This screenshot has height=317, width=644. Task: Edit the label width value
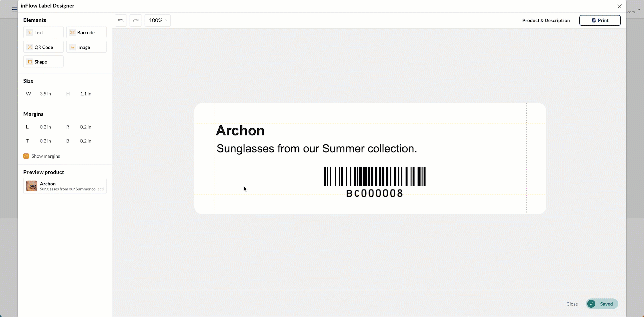45,94
